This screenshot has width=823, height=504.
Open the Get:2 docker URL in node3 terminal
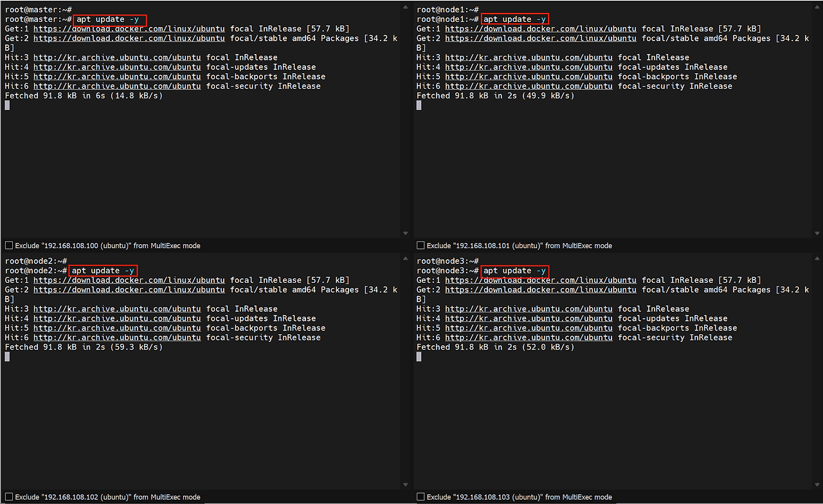(x=540, y=290)
